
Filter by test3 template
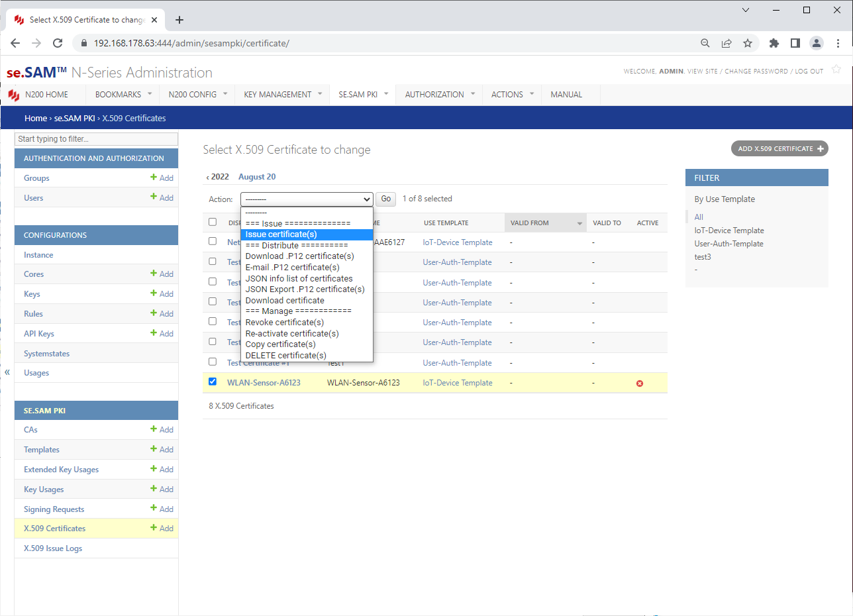click(703, 257)
